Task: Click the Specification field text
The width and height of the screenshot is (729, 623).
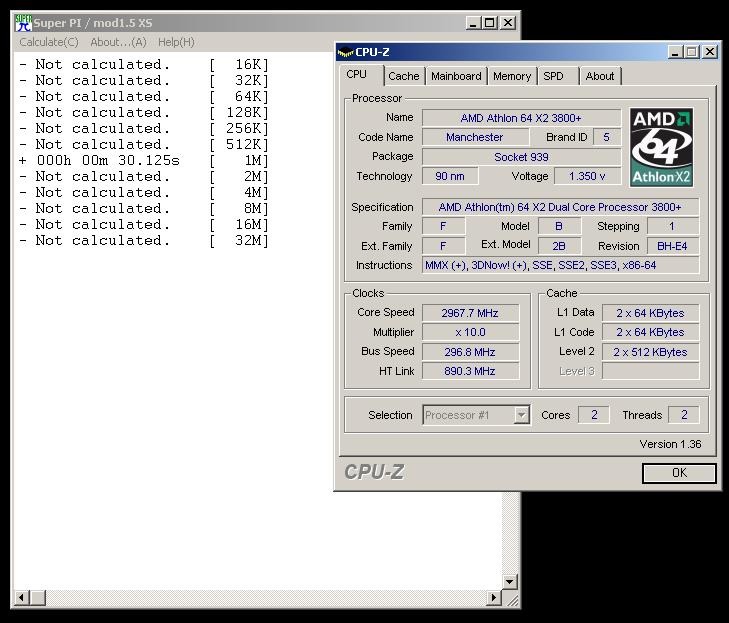Action: [560, 207]
